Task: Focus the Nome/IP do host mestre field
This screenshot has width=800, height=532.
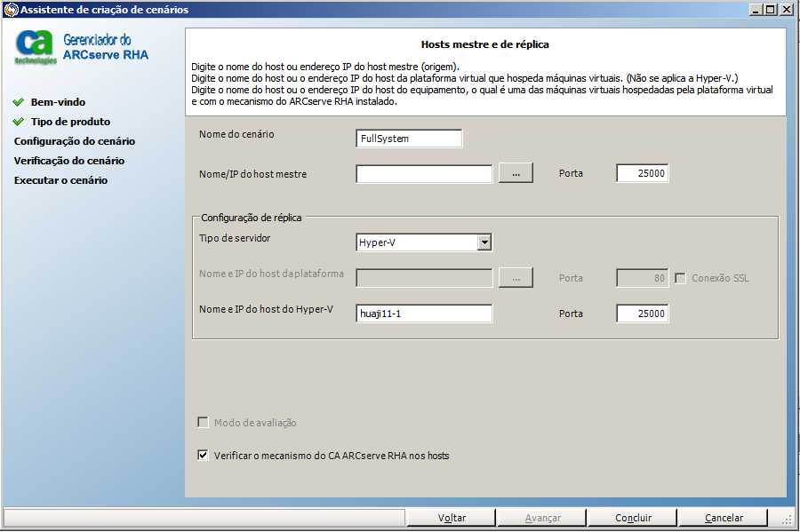Action: tap(425, 174)
